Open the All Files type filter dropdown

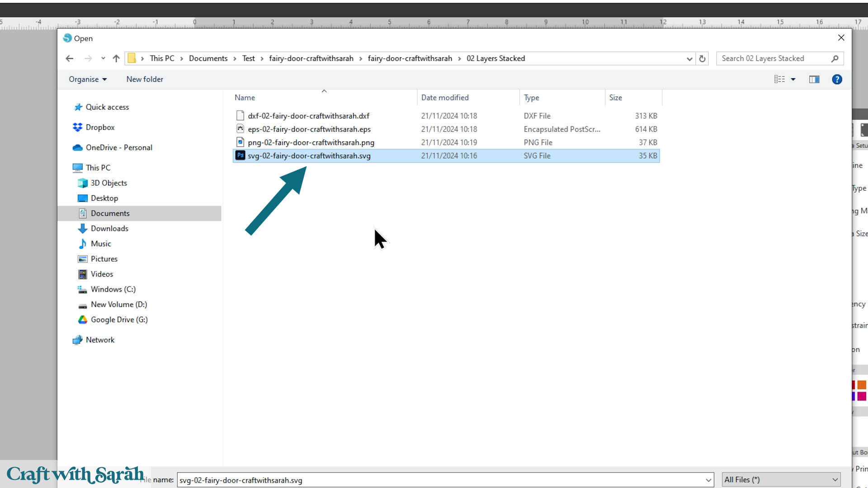781,480
